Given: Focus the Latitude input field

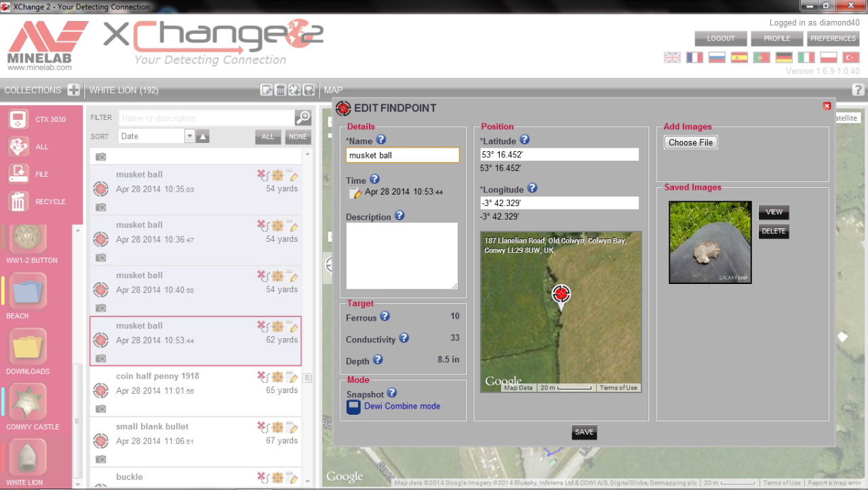Looking at the screenshot, I should pos(559,155).
